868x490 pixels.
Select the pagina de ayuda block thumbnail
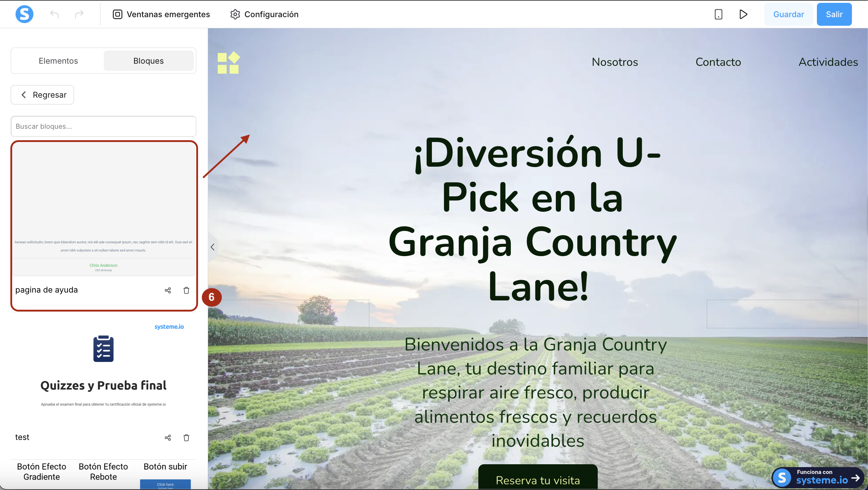pyautogui.click(x=103, y=209)
